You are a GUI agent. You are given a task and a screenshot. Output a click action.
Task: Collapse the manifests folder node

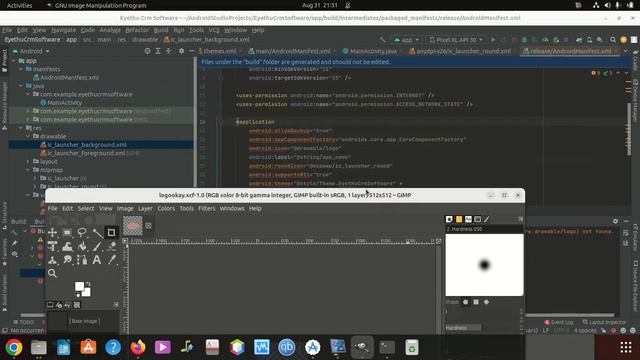[x=21, y=69]
